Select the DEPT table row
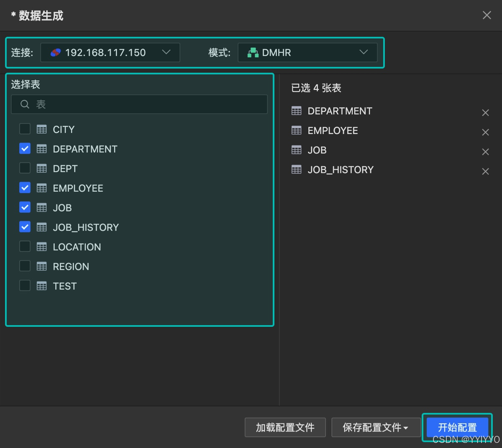The height and width of the screenshot is (448, 502). tap(65, 168)
